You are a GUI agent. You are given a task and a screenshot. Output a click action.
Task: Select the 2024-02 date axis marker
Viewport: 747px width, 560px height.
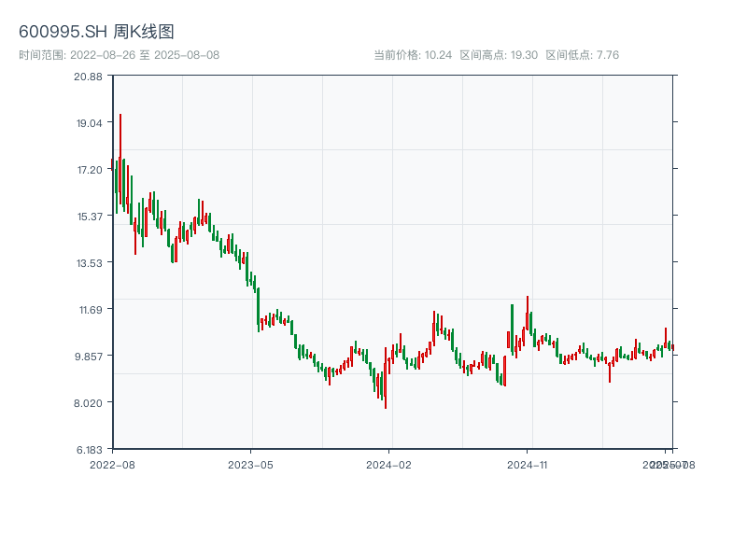[x=389, y=464]
